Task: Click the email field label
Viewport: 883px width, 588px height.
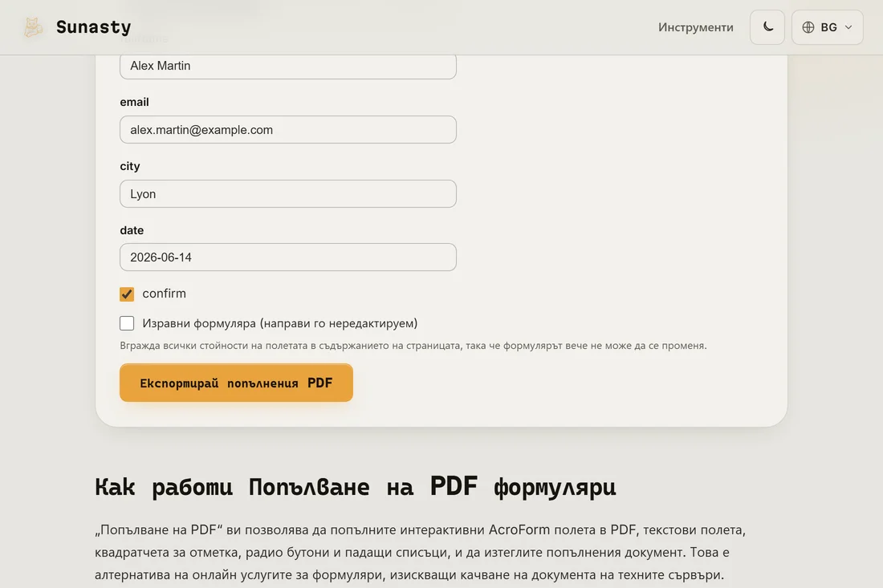Action: 134,102
